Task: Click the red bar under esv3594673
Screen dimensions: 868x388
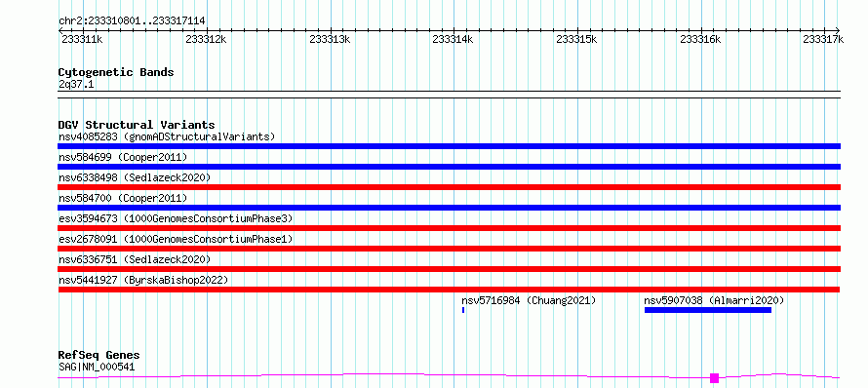Action: [449, 228]
